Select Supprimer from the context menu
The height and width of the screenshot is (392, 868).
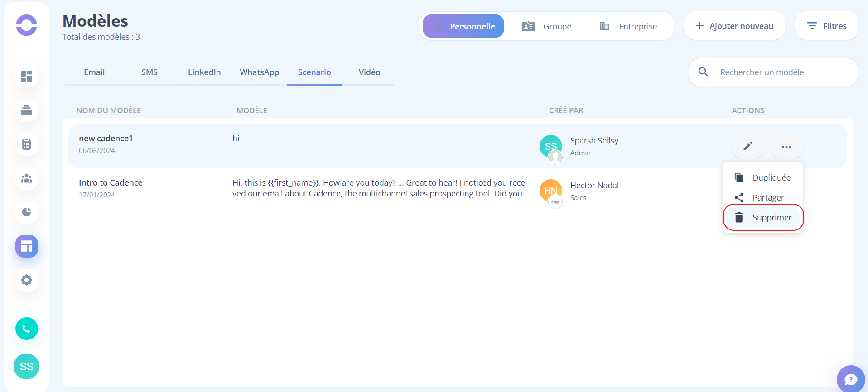[x=763, y=217]
